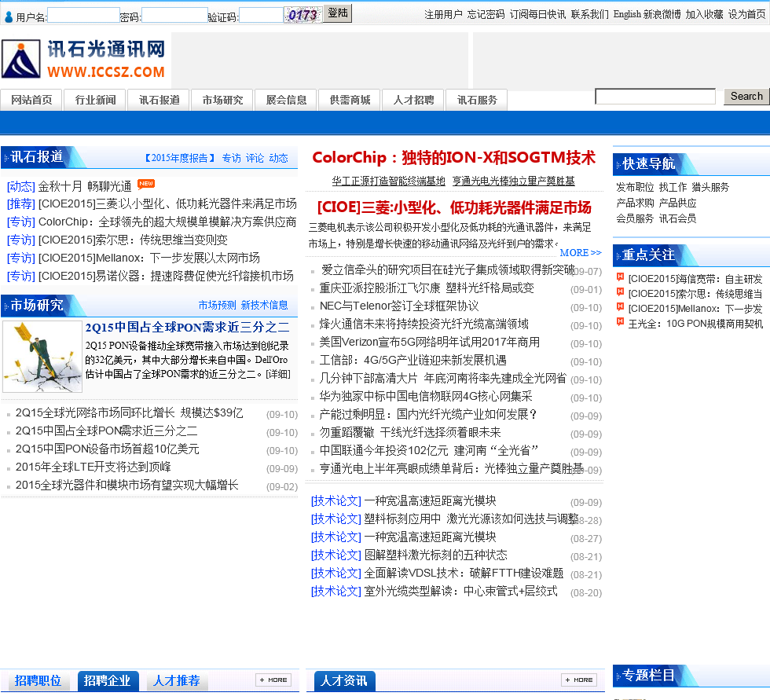This screenshot has width=770, height=700.
Task: Click [详细] details link
Action: [278, 374]
